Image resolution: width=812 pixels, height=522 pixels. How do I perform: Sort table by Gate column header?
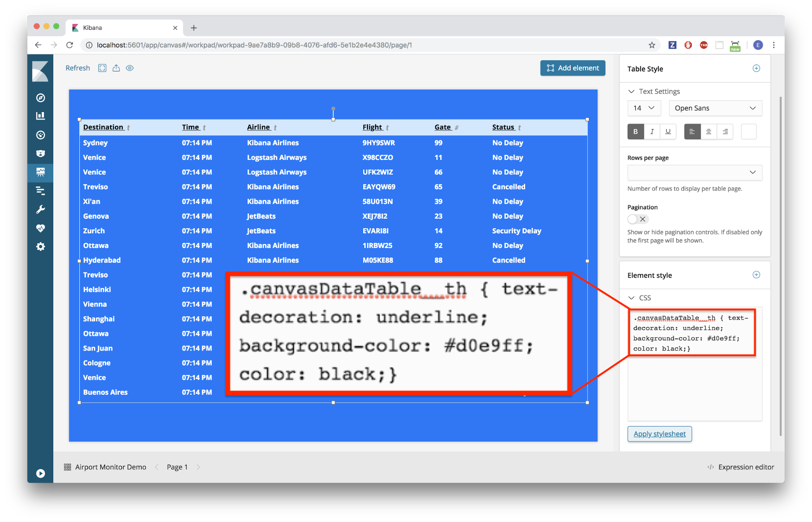[x=446, y=127]
